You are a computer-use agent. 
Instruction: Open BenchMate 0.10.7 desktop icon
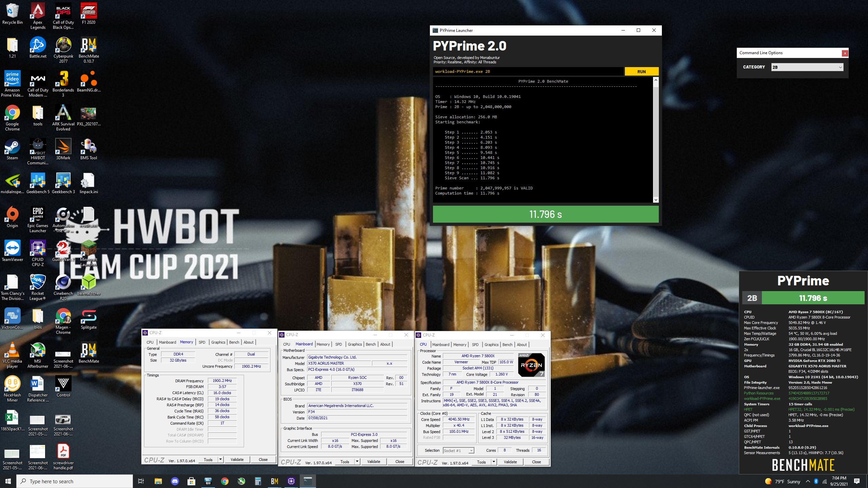(x=88, y=50)
